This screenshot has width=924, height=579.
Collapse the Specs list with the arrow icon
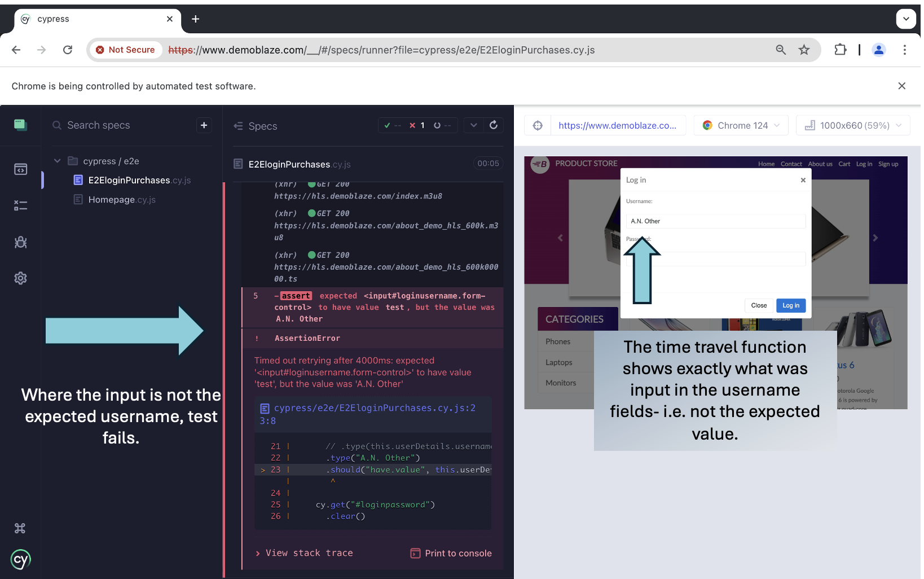(x=237, y=126)
